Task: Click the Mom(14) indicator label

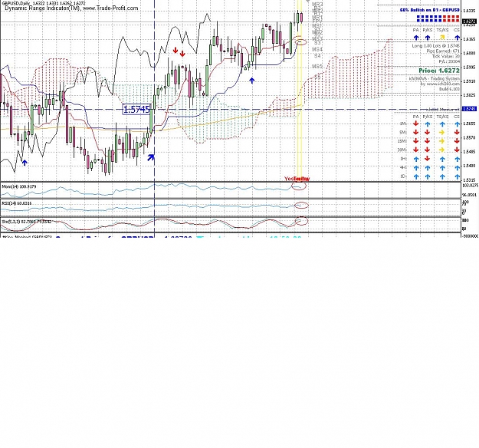Action: 19,186
